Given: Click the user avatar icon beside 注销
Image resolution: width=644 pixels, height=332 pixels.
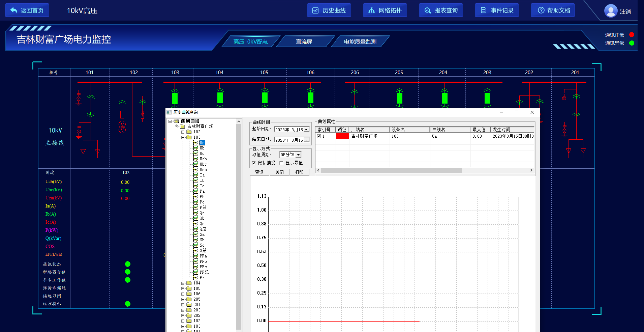Looking at the screenshot, I should tap(611, 11).
